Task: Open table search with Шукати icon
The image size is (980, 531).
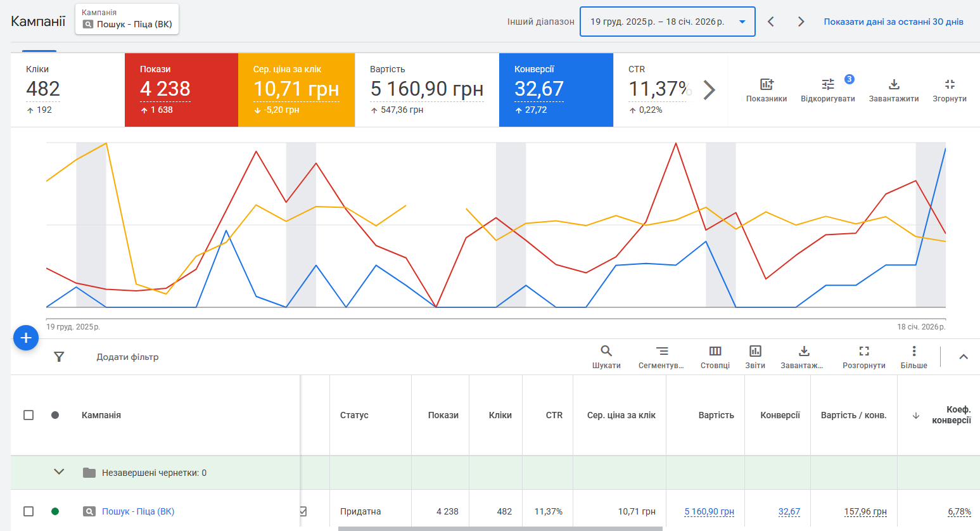Action: tap(606, 357)
